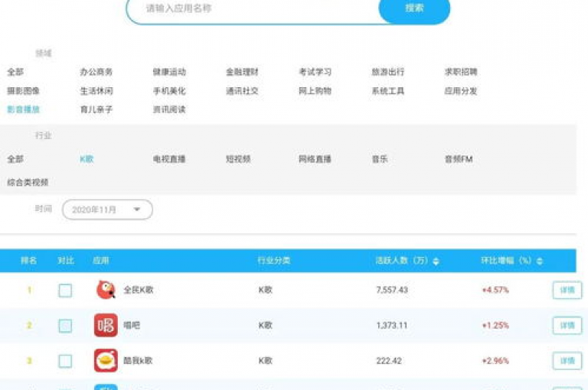Select the 求职招聘 domain
The image size is (588, 390).
tap(461, 72)
